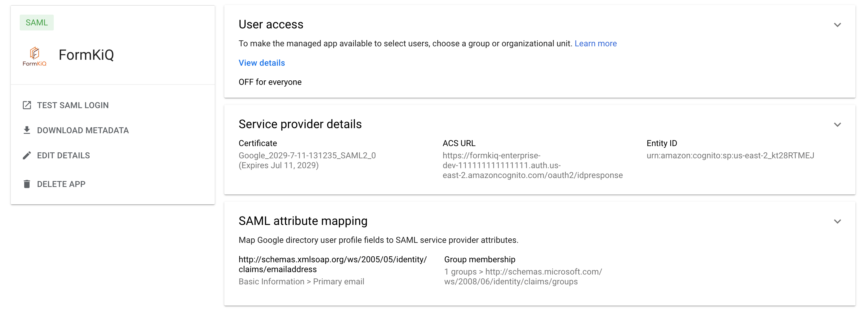Click the 'OFF for everyone' status text
Image resolution: width=868 pixels, height=322 pixels.
point(270,82)
